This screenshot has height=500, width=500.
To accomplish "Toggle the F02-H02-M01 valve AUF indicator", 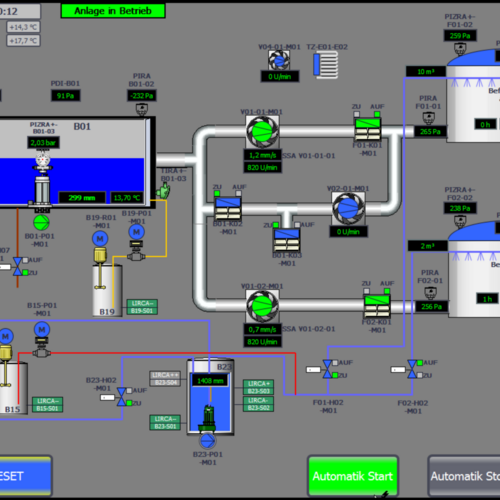I will (x=420, y=363).
